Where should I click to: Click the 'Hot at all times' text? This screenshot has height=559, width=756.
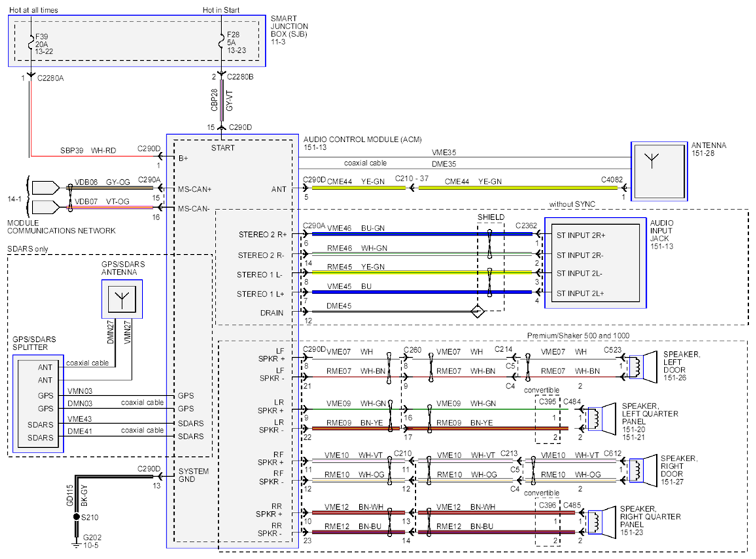(x=34, y=10)
